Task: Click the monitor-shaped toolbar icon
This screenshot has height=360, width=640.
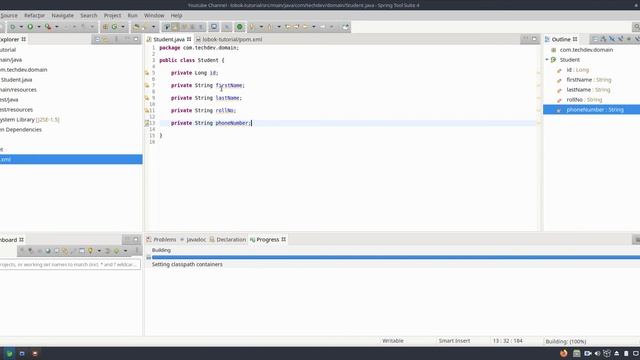Action: pos(213,27)
